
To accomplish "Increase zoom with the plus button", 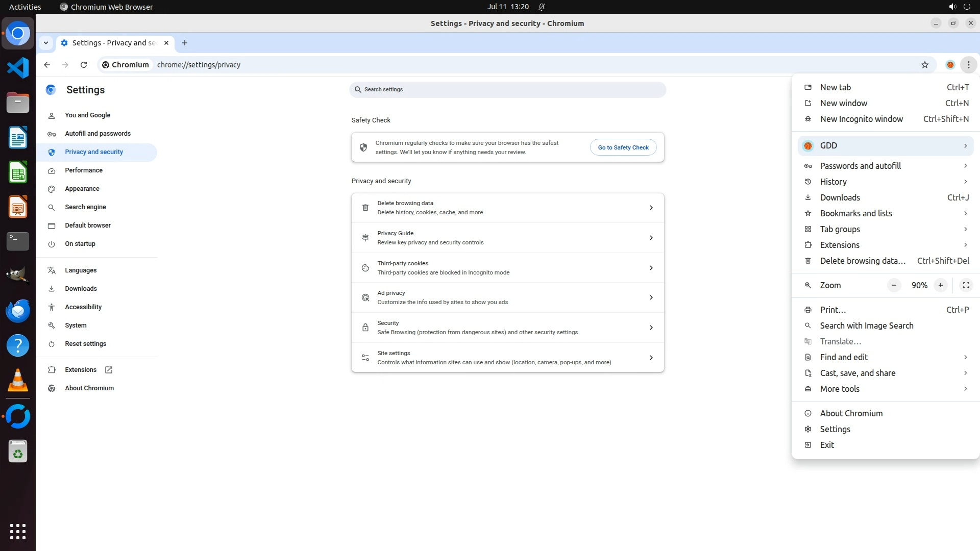I will click(x=940, y=285).
